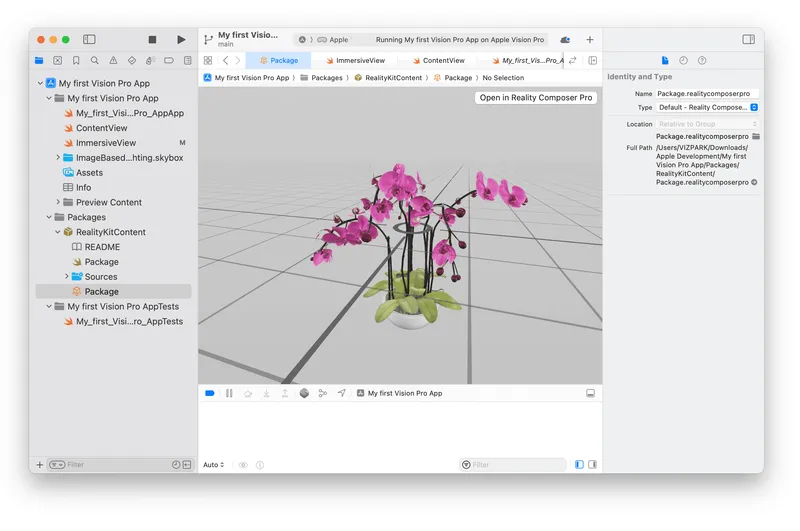Image resolution: width=800 pixels, height=531 pixels.
Task: Open the Debug Memory Graph icon
Action: (x=322, y=394)
